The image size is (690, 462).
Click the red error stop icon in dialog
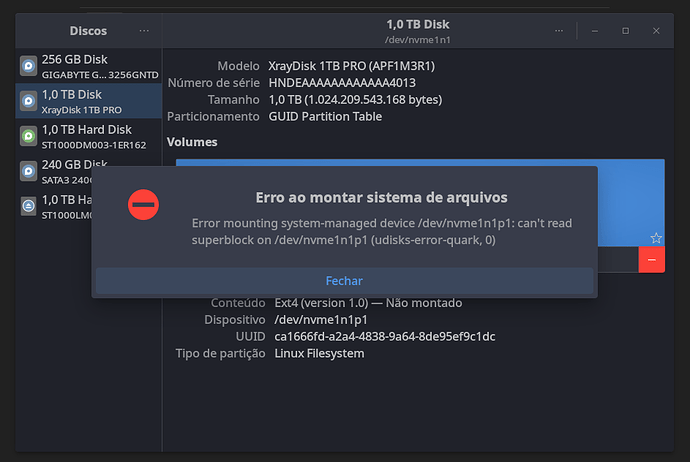click(143, 205)
